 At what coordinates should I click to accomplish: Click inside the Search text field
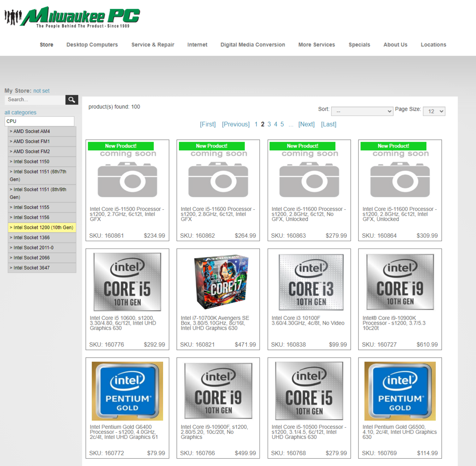click(x=35, y=100)
